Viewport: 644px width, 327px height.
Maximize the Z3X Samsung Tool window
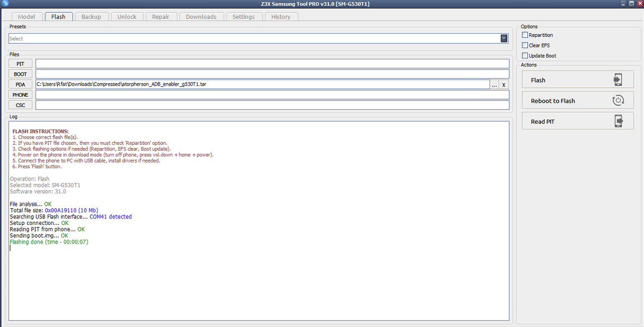[631, 3]
